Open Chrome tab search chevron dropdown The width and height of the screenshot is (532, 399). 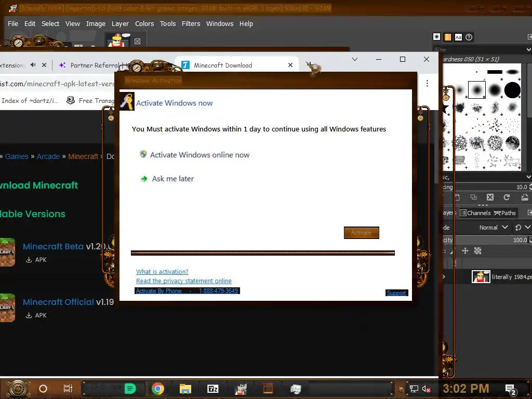pyautogui.click(x=355, y=59)
